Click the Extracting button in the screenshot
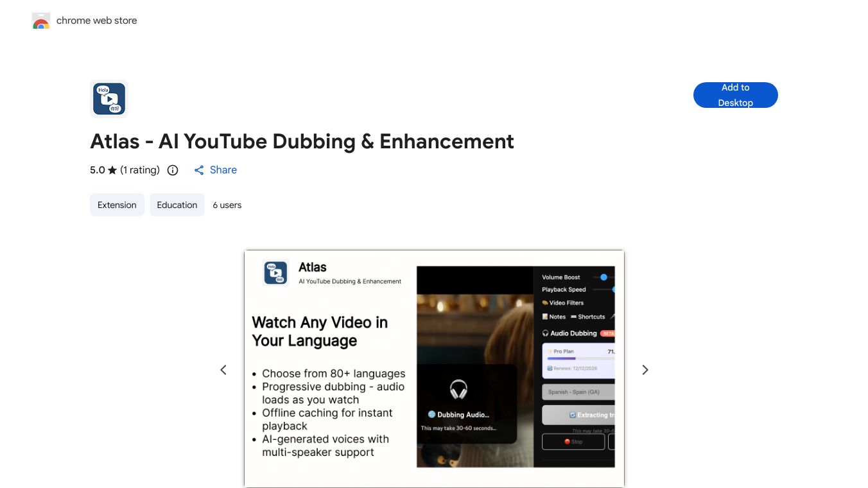The height and width of the screenshot is (488, 868). click(578, 415)
